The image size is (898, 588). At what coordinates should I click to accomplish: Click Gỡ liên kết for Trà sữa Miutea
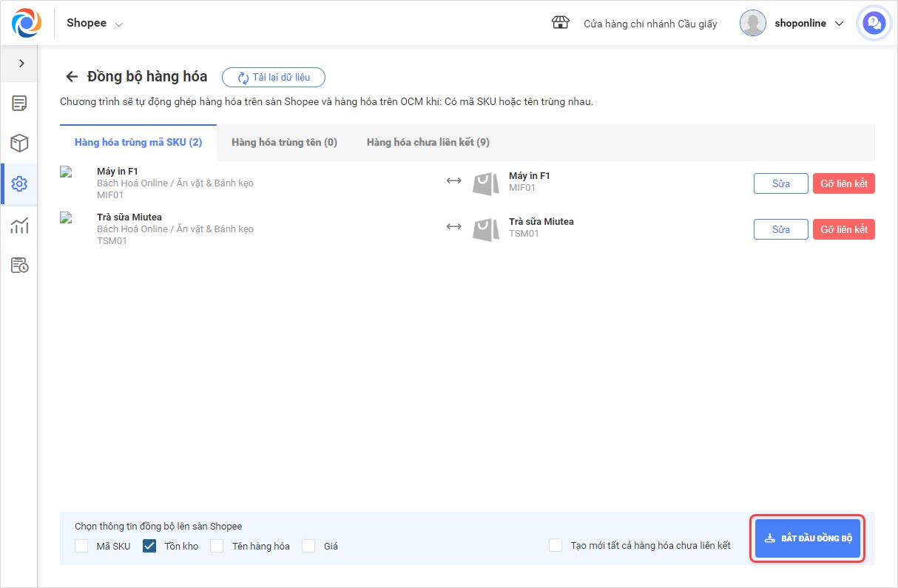point(844,229)
